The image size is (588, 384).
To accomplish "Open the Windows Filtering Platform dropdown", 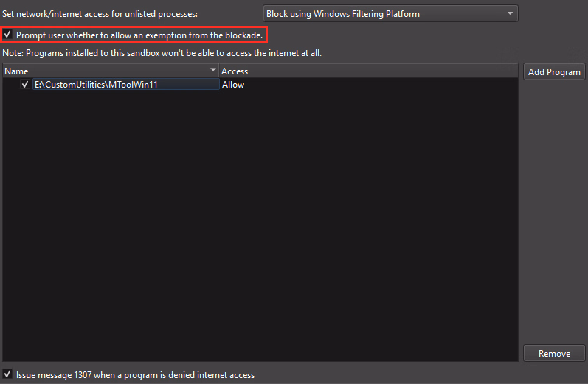I will tap(390, 14).
